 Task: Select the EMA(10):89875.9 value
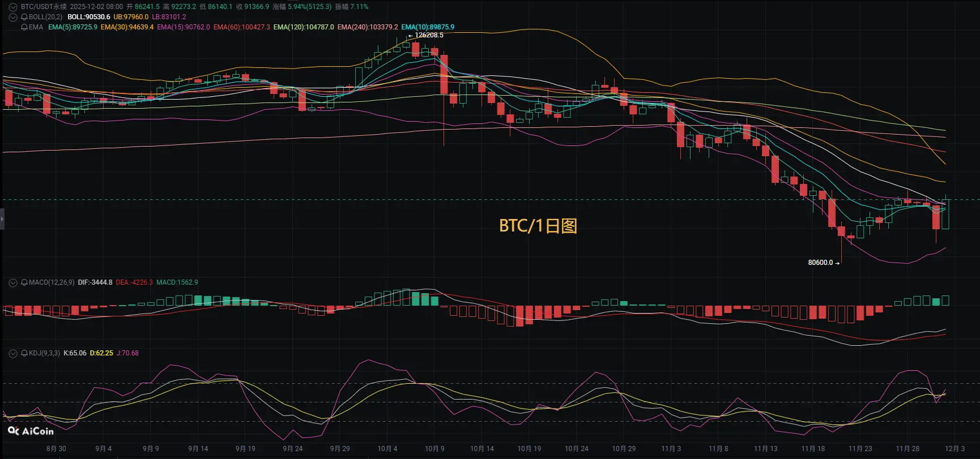coord(428,27)
